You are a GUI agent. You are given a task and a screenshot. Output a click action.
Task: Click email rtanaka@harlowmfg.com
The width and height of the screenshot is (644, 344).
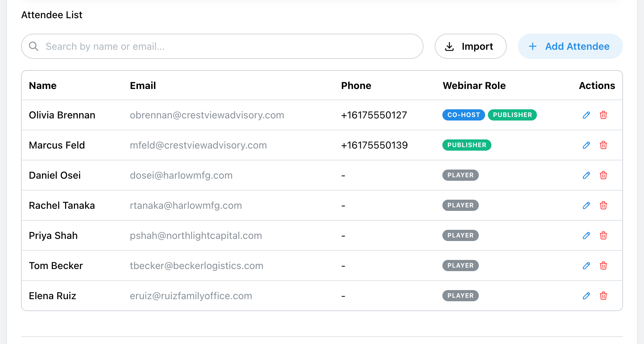tap(186, 205)
